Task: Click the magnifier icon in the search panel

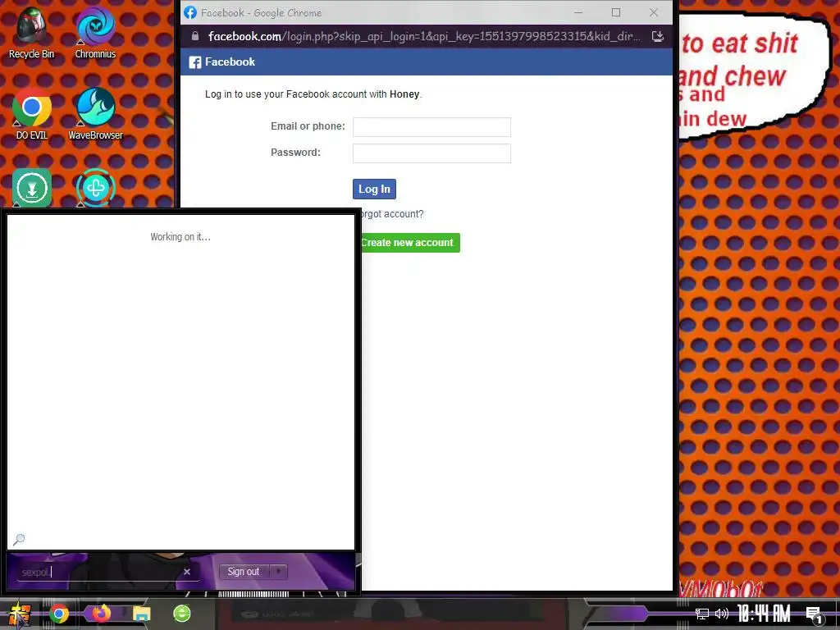Action: (x=19, y=539)
